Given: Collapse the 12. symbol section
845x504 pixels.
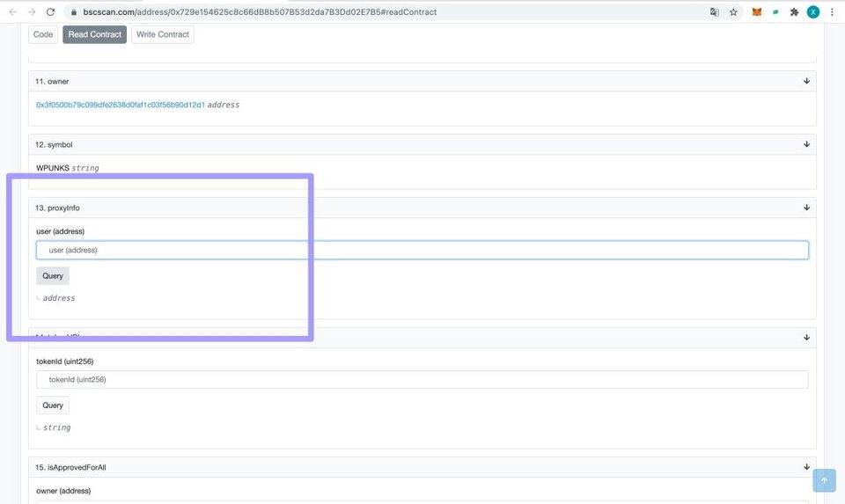Looking at the screenshot, I should (806, 144).
